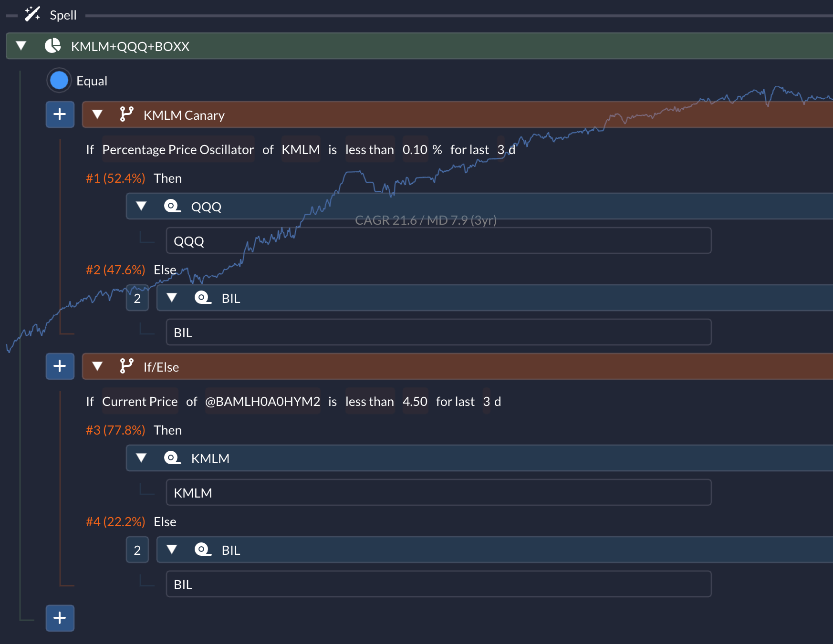Select the BIL ticker row under If/Else

438,584
